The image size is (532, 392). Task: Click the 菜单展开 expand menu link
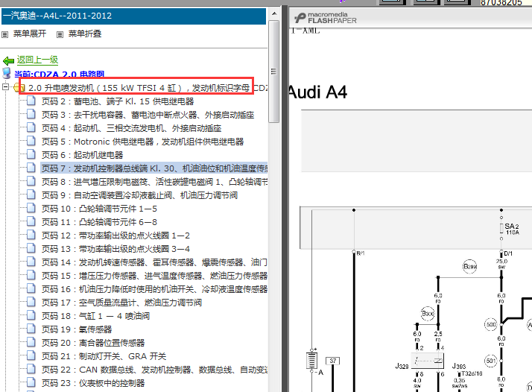(x=30, y=34)
